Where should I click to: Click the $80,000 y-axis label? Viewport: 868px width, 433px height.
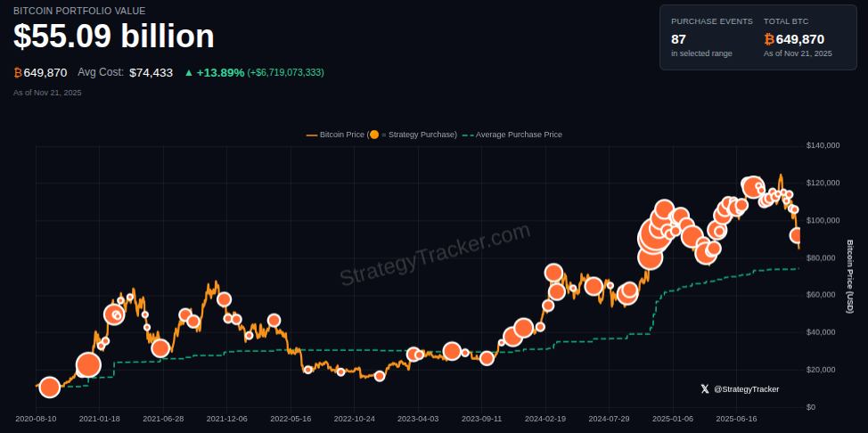click(x=822, y=258)
